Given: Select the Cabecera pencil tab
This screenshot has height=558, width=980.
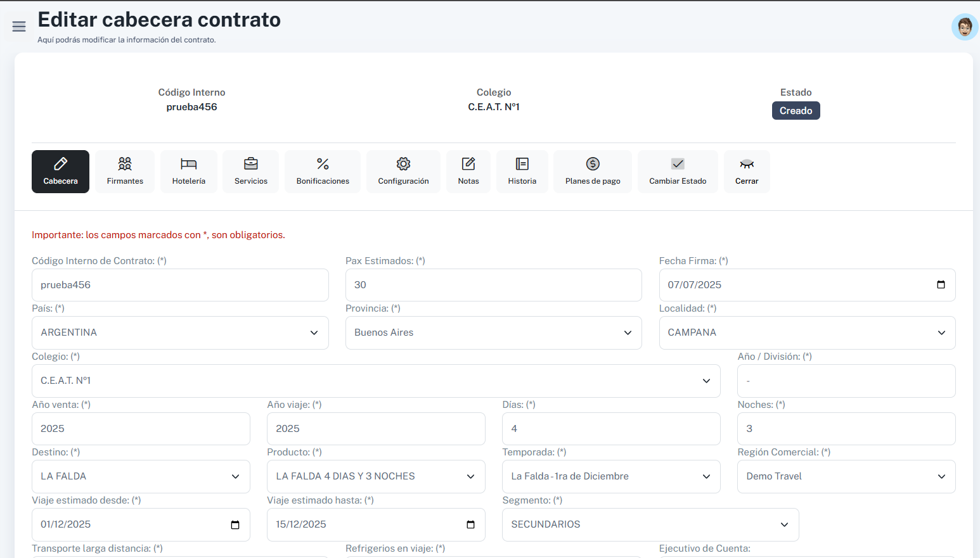Looking at the screenshot, I should click(x=60, y=172).
